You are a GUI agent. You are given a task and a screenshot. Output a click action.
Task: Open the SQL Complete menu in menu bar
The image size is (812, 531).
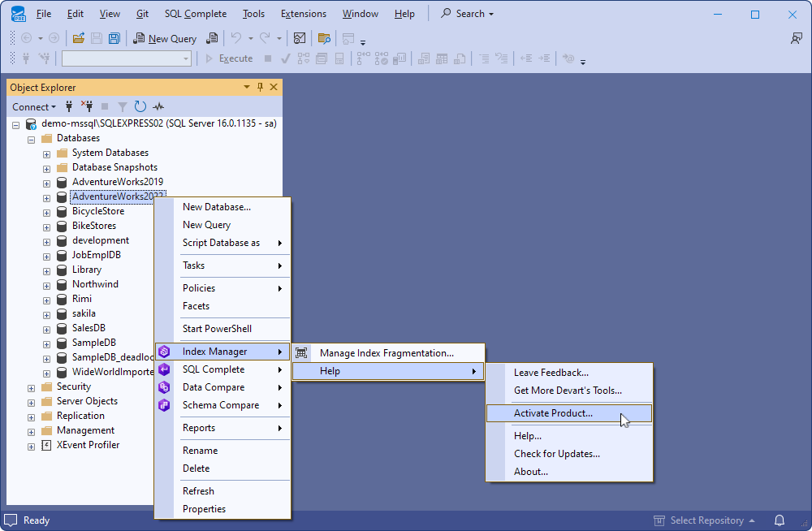pos(196,14)
